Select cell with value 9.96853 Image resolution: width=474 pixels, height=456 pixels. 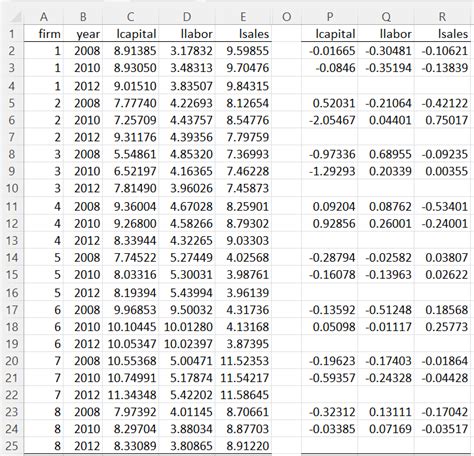click(130, 310)
